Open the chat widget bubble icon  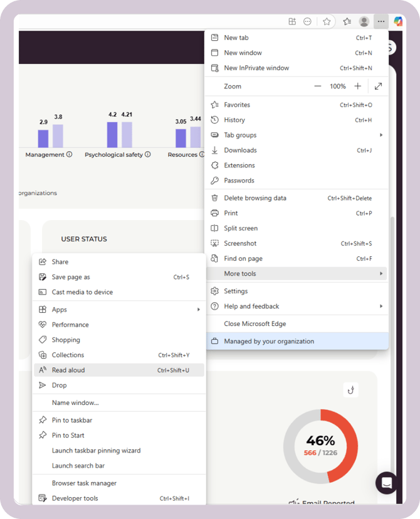tap(386, 483)
